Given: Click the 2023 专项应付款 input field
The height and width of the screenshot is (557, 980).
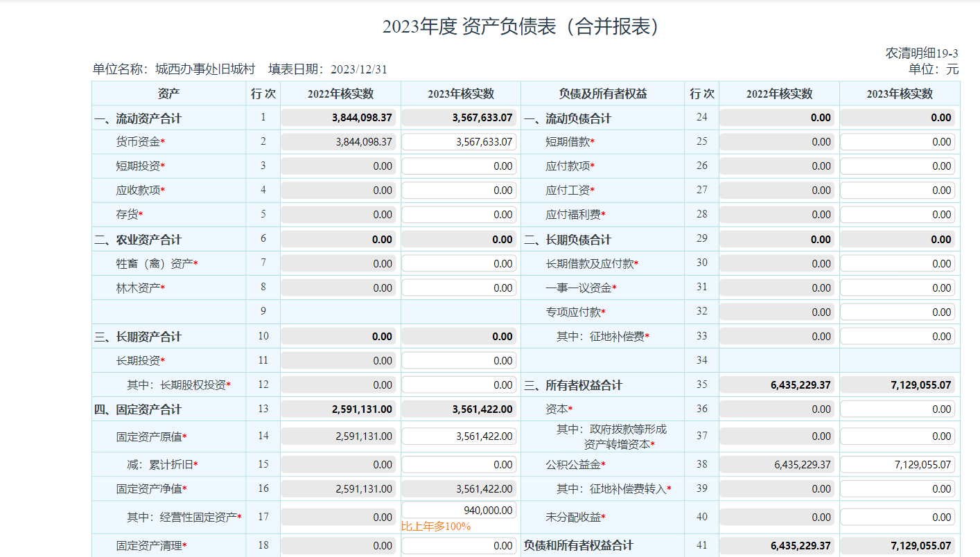Looking at the screenshot, I should (x=898, y=312).
